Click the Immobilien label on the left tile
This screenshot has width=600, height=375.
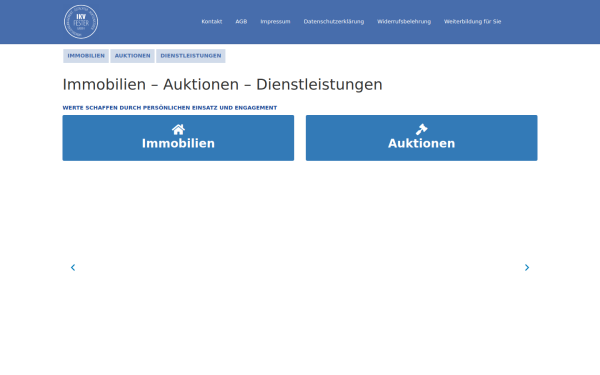pos(178,143)
